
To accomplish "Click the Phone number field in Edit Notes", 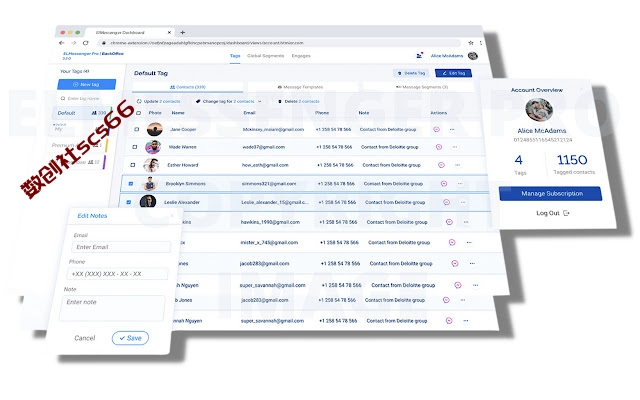I will coord(117,274).
